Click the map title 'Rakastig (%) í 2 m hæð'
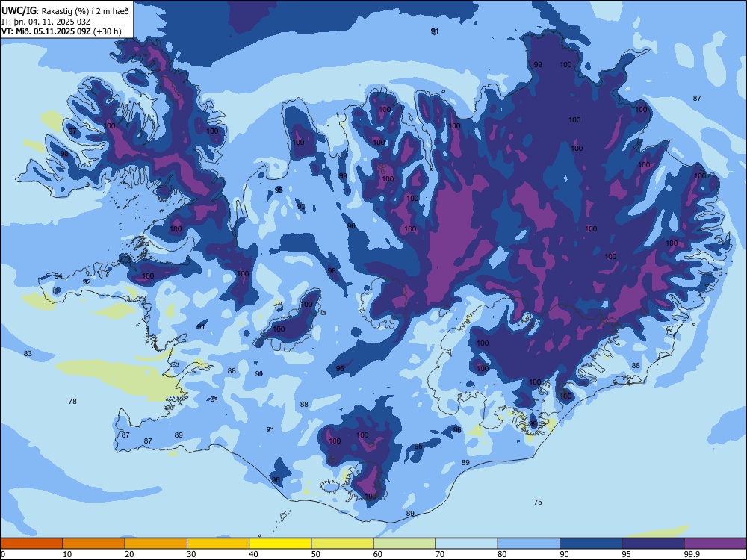 [85, 11]
